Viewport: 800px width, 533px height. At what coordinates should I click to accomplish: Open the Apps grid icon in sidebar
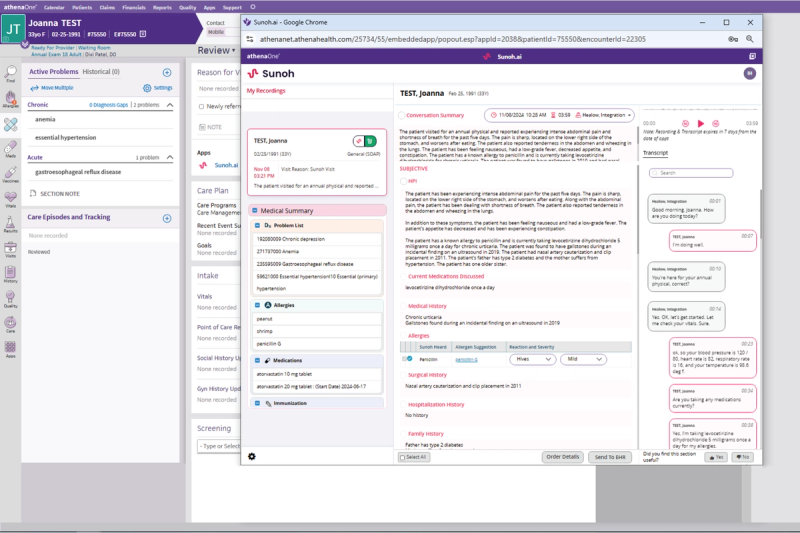click(11, 349)
